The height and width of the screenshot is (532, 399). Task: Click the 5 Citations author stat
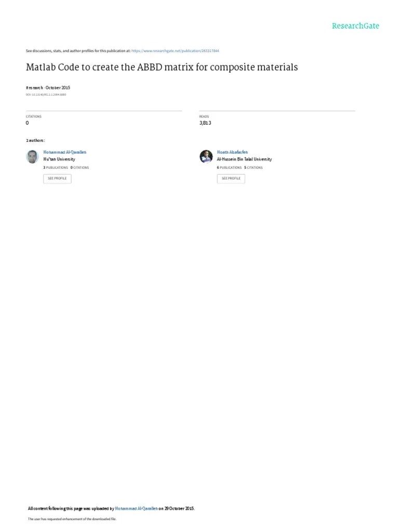[254, 168]
